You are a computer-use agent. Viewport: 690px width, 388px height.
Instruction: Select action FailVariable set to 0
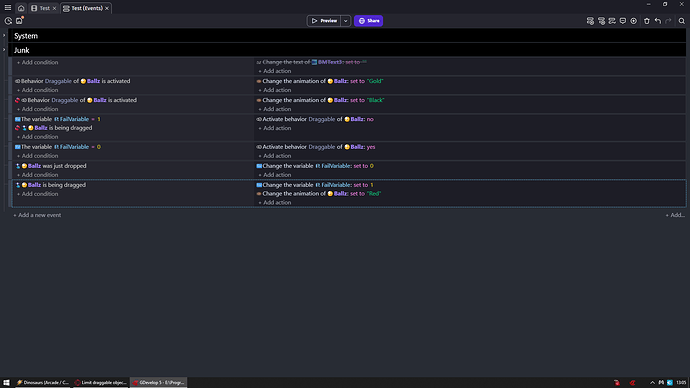[315, 166]
